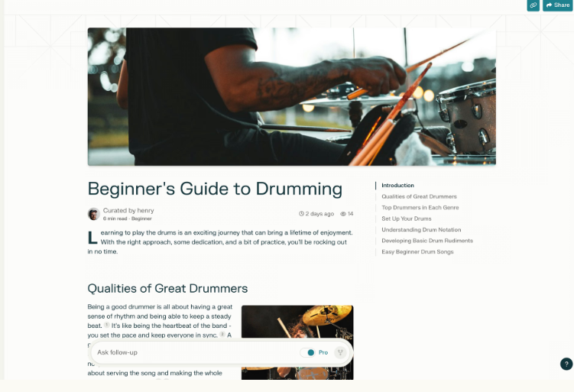574x392 pixels.
Task: Click the clock icon beside 2 days ago
Action: click(x=301, y=214)
